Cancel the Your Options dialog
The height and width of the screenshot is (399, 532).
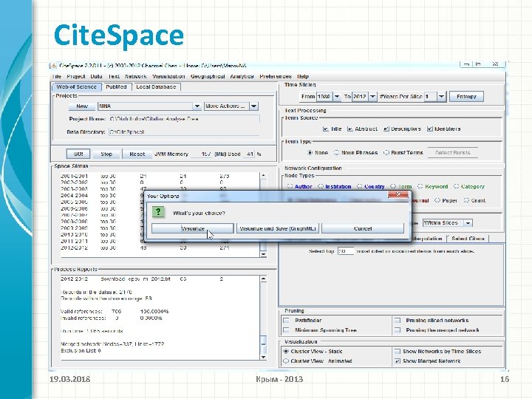point(363,228)
